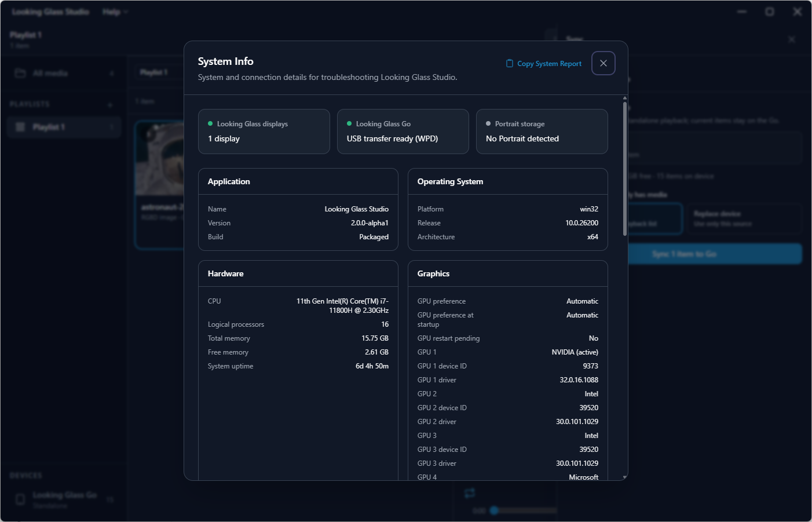
Task: Select the Portrait storage status card
Action: coord(542,132)
